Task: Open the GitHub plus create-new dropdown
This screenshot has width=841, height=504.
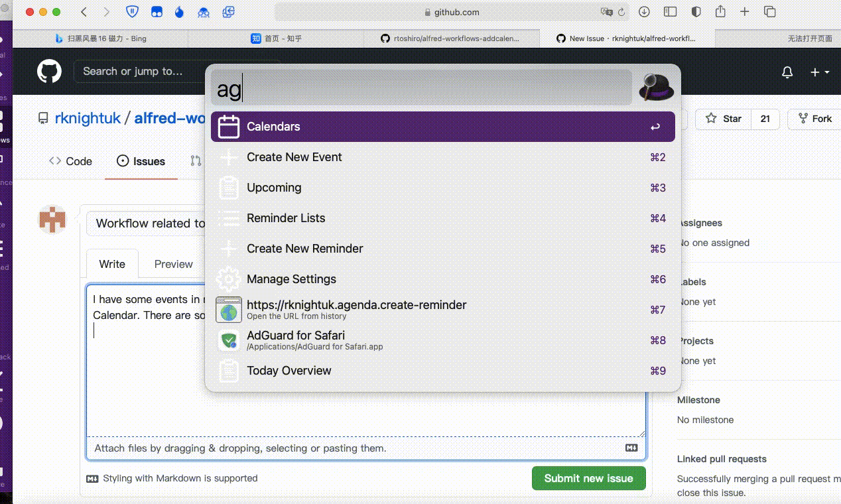Action: (820, 72)
